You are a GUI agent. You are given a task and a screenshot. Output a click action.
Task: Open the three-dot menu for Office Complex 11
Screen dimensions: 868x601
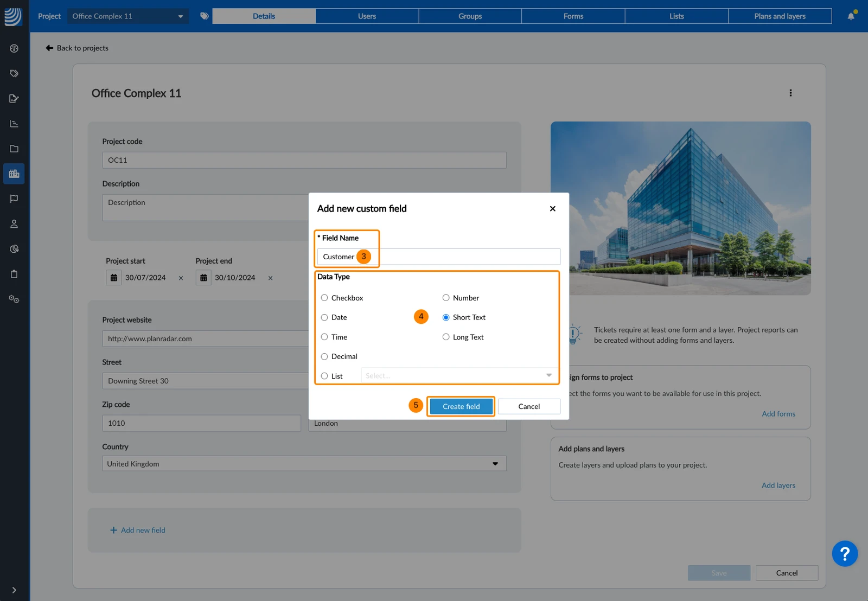tap(790, 93)
